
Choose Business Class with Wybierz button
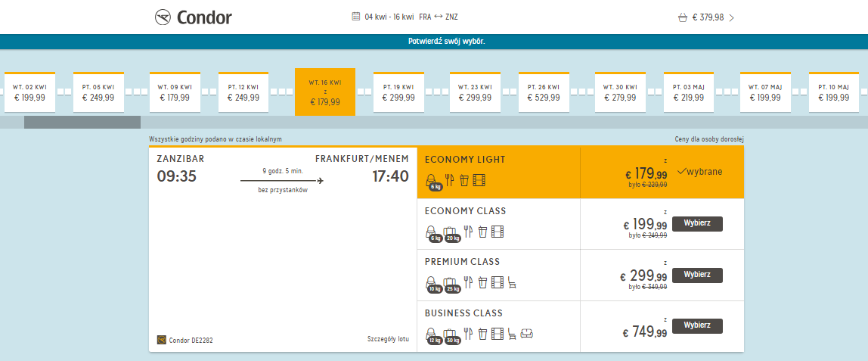[697, 325]
